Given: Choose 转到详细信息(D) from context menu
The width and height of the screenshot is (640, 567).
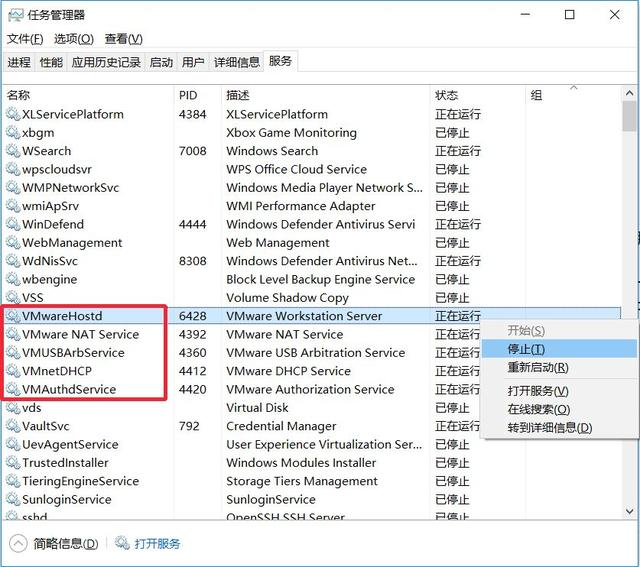Looking at the screenshot, I should 559,427.
